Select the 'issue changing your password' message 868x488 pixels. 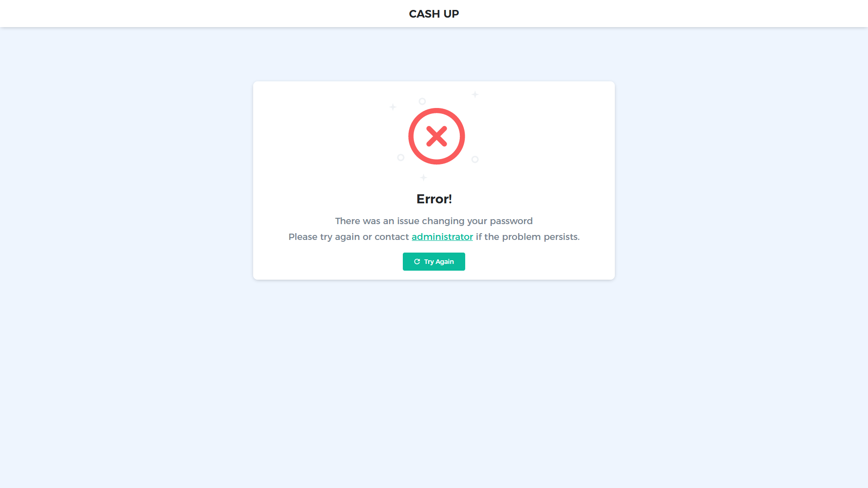point(465,221)
